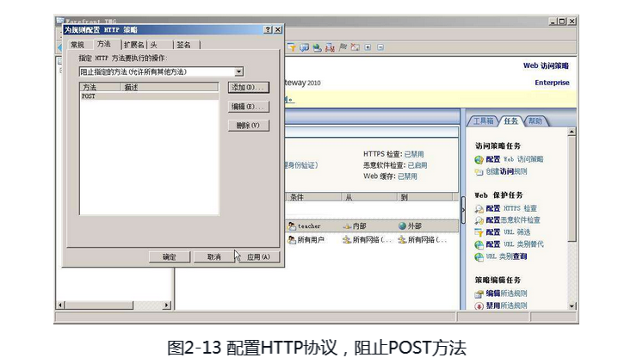Click the magnifier icon beside 配置恶意软件检查
The height and width of the screenshot is (364, 618).
(479, 220)
